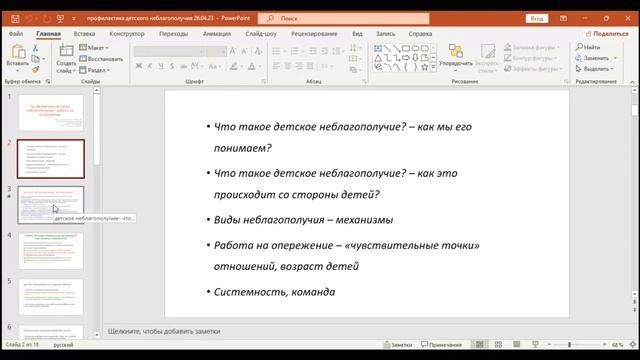Click Decrease Font Size icon

point(244,51)
